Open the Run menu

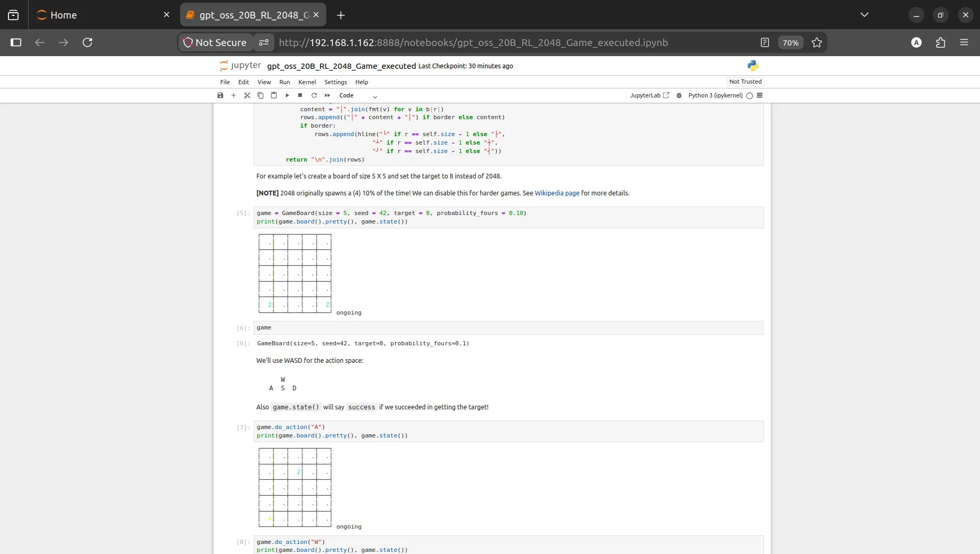pyautogui.click(x=284, y=82)
